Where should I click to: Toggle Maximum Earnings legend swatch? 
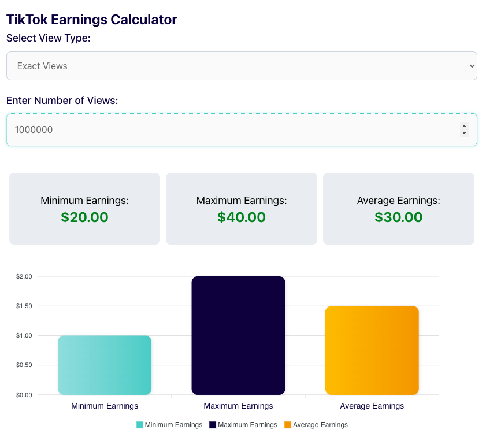pos(212,425)
